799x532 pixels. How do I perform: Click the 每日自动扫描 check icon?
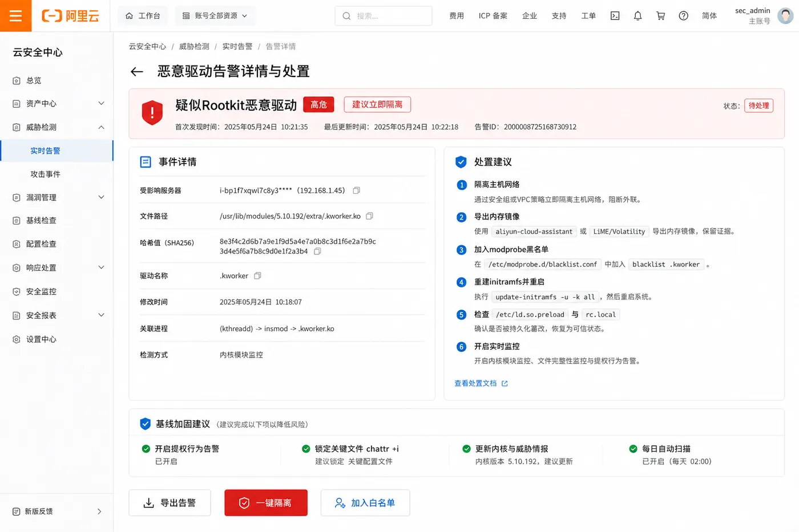[633, 449]
